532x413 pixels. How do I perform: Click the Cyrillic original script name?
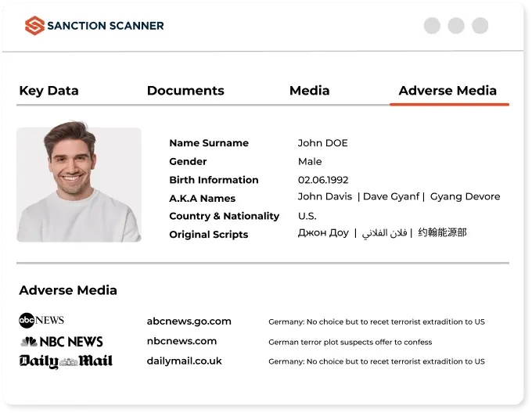point(323,233)
